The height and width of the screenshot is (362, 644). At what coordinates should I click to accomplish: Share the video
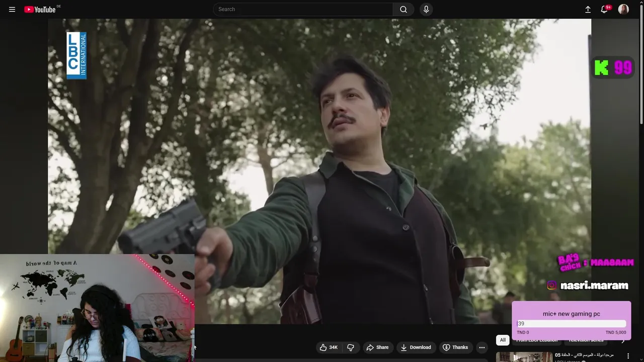pyautogui.click(x=377, y=347)
